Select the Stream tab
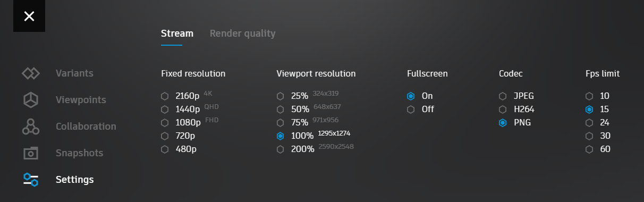The height and width of the screenshot is (202, 644). pyautogui.click(x=177, y=33)
